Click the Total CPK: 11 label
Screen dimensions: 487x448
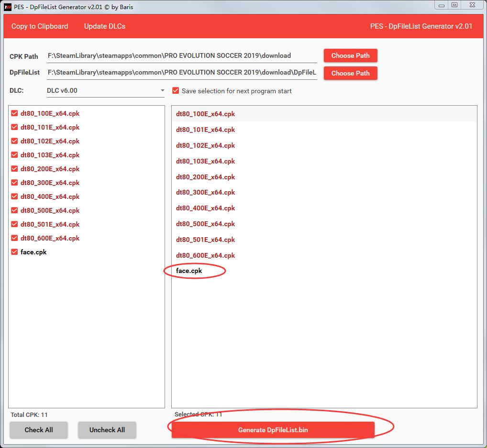(x=29, y=415)
